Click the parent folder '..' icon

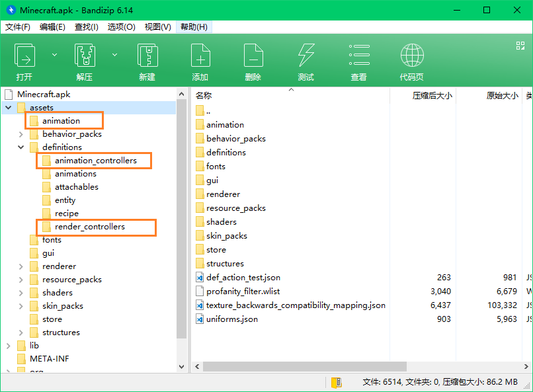(200, 111)
